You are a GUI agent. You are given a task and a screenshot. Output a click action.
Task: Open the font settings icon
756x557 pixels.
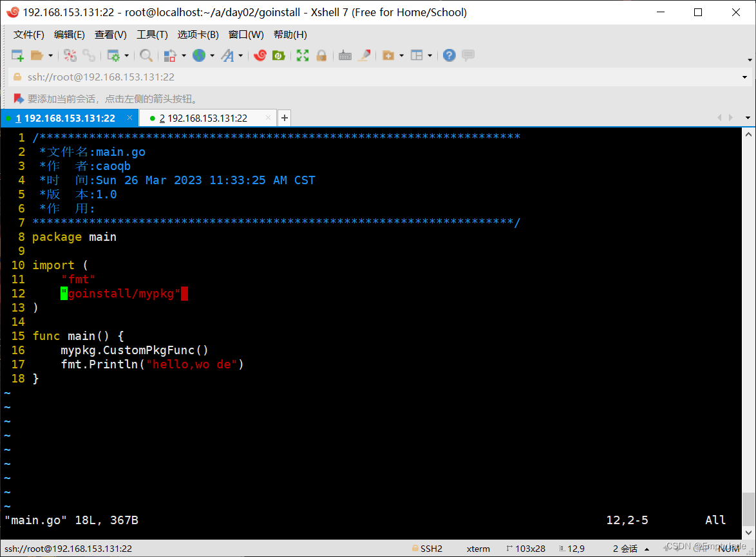[x=227, y=55]
